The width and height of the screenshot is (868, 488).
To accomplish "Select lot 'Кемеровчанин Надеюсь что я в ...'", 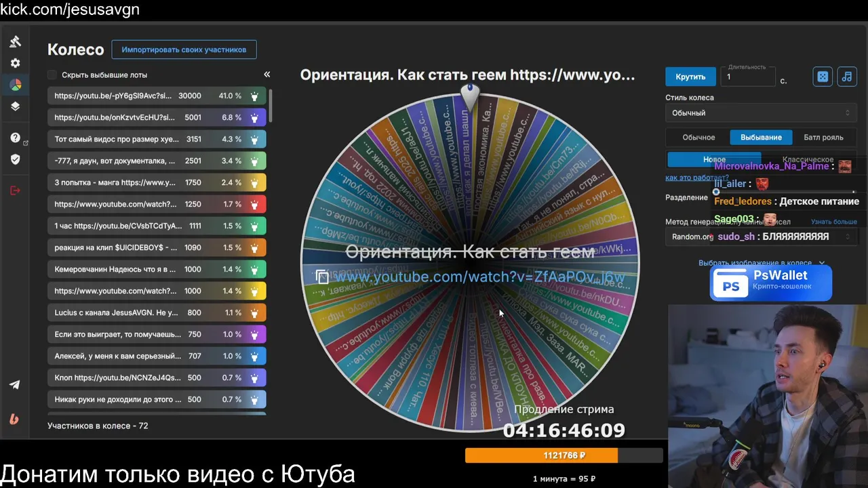I will [x=157, y=269].
